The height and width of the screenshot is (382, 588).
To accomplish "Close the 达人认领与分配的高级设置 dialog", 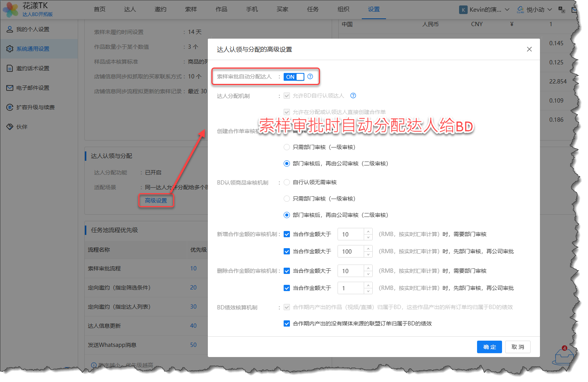I will [529, 49].
